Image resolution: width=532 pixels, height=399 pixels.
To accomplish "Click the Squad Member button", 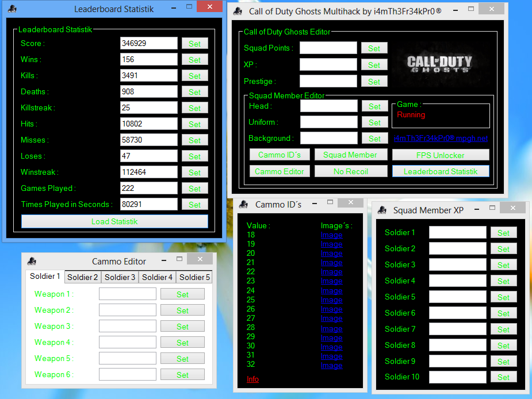I will tap(350, 155).
